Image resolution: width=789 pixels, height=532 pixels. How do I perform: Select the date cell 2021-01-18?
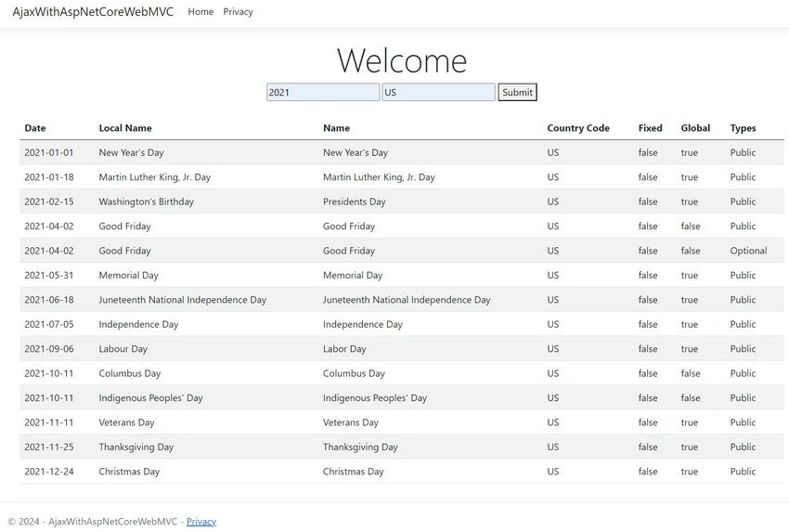coord(49,177)
